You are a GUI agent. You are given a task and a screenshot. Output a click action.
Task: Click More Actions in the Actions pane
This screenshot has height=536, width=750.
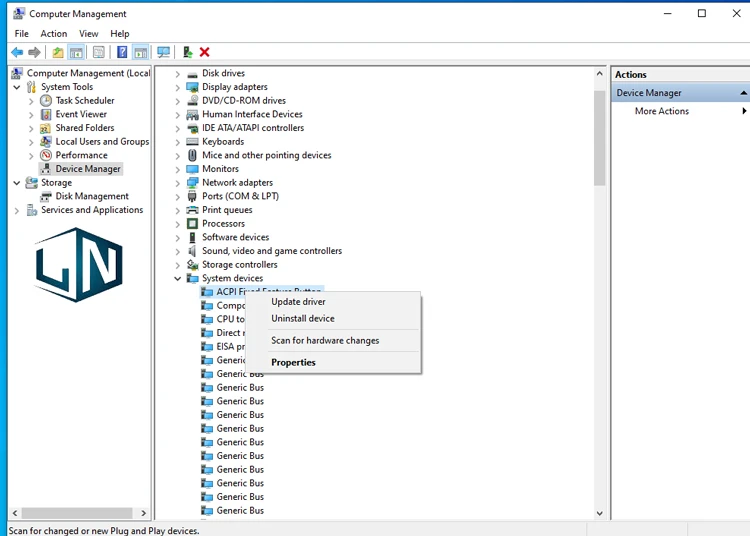click(x=662, y=111)
